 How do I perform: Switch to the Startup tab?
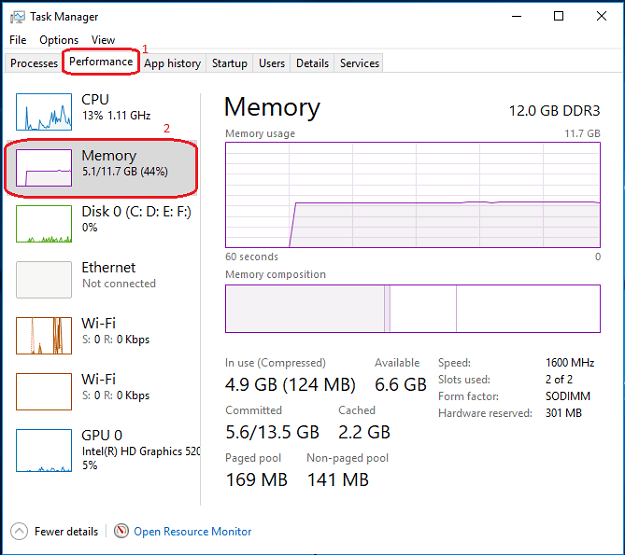[x=229, y=63]
